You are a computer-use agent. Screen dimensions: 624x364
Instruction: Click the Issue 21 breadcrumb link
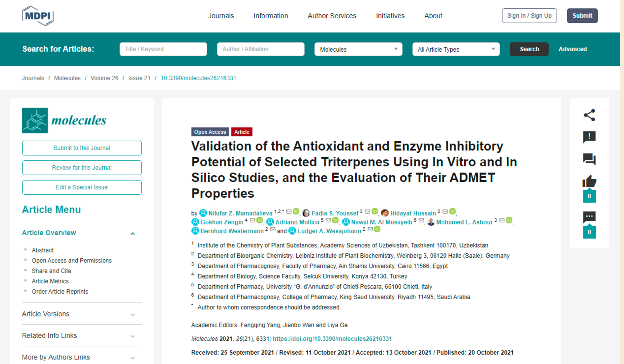click(x=139, y=78)
